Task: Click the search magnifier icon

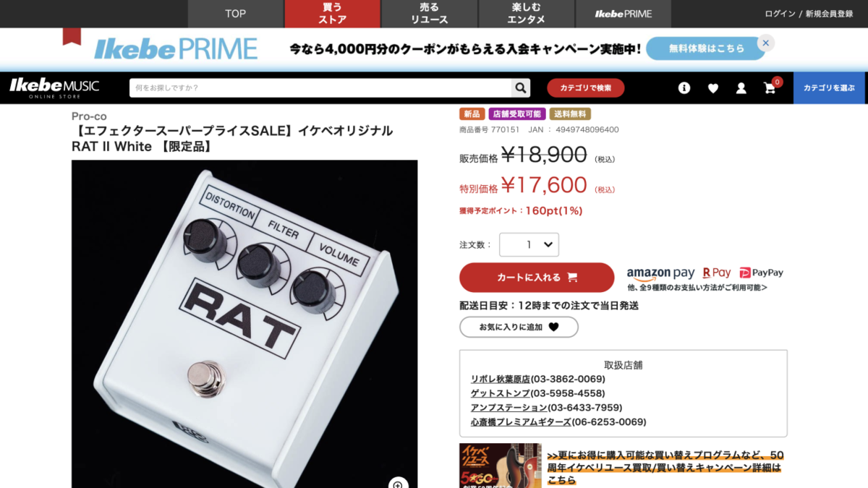Action: click(x=521, y=88)
